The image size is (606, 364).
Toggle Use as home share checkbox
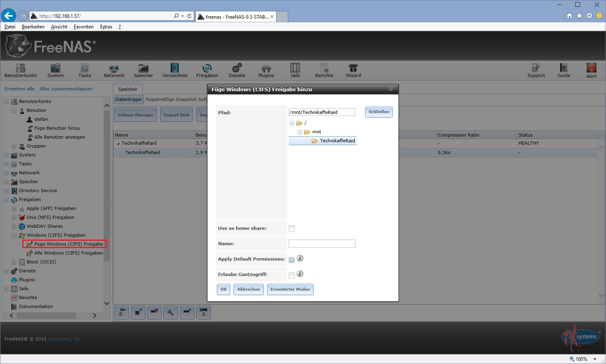[291, 229]
